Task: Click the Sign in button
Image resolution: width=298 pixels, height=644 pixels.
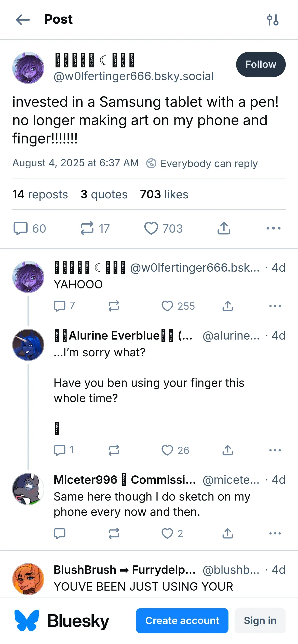Action: [260, 621]
